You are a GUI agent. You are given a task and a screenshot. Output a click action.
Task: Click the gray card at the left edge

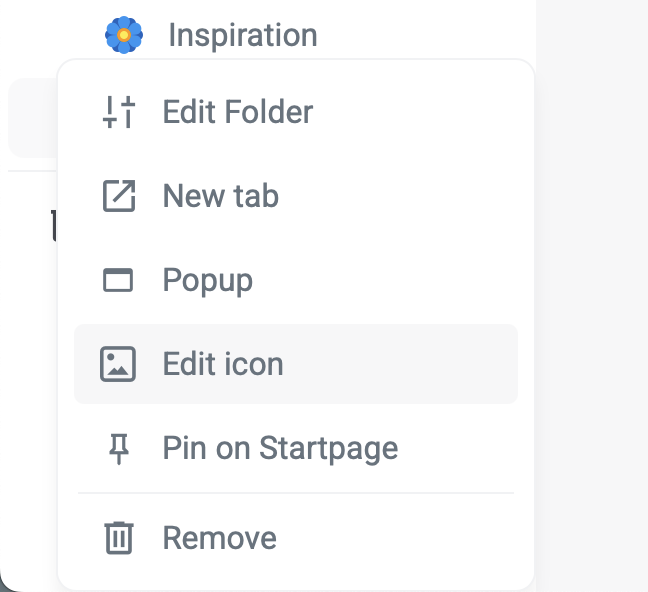tap(30, 118)
